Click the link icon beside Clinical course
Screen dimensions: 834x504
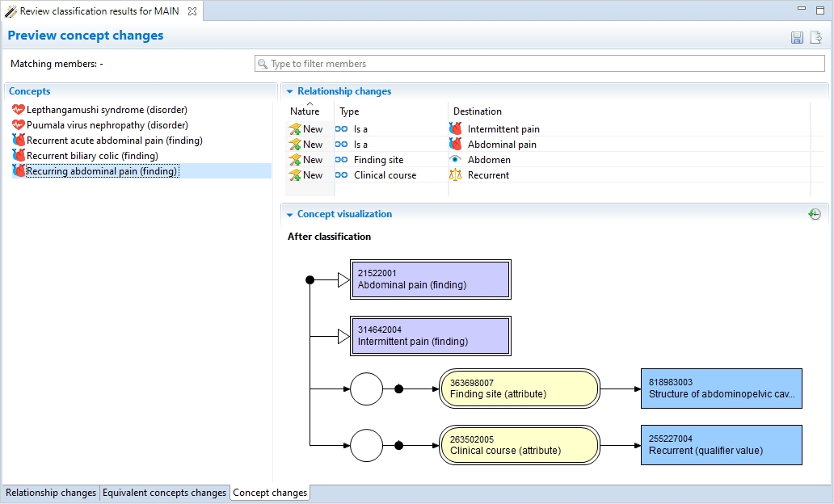click(x=342, y=175)
